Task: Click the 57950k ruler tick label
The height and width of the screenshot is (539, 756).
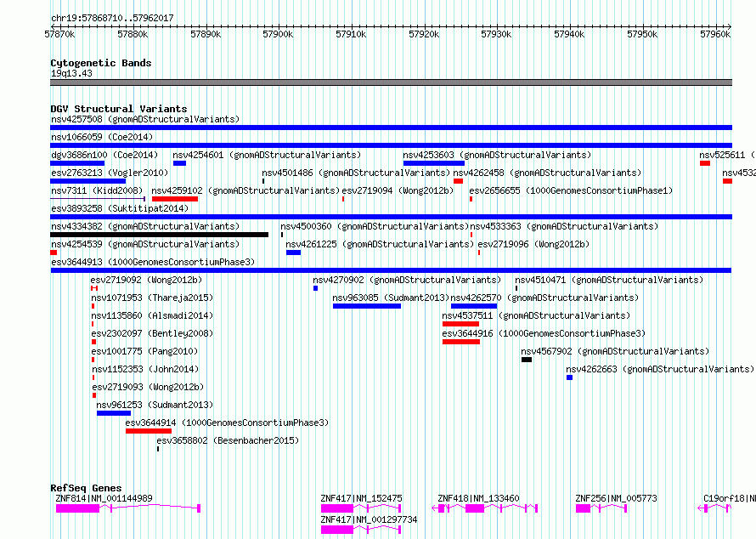Action: [x=642, y=34]
